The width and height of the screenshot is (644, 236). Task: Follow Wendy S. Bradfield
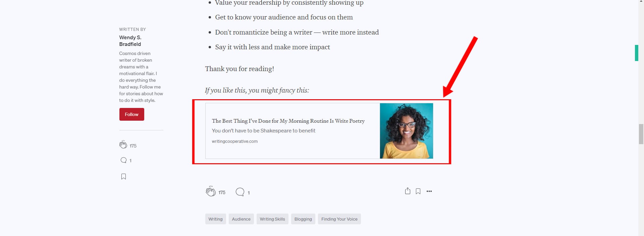click(x=131, y=114)
